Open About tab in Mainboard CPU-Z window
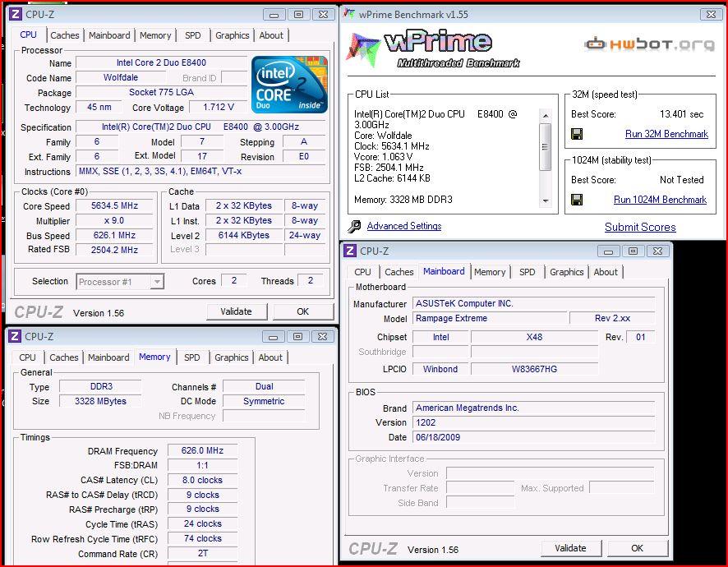This screenshot has height=567, width=728. coord(606,272)
